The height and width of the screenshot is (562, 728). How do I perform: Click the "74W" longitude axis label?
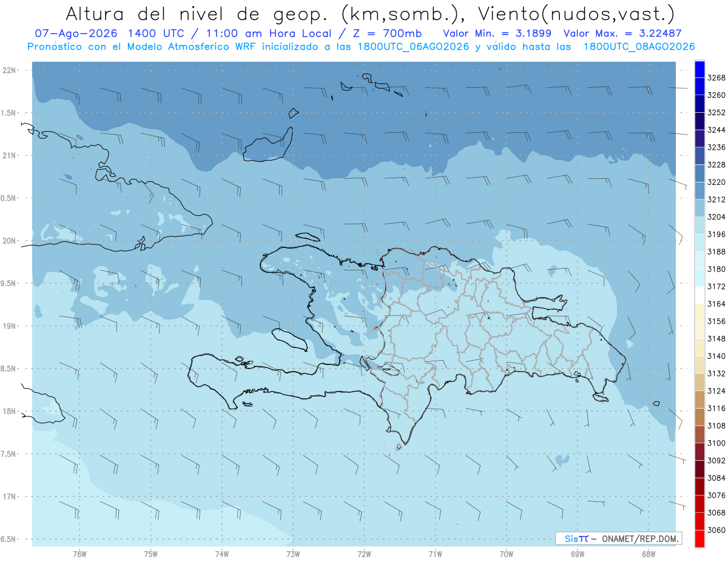222,554
